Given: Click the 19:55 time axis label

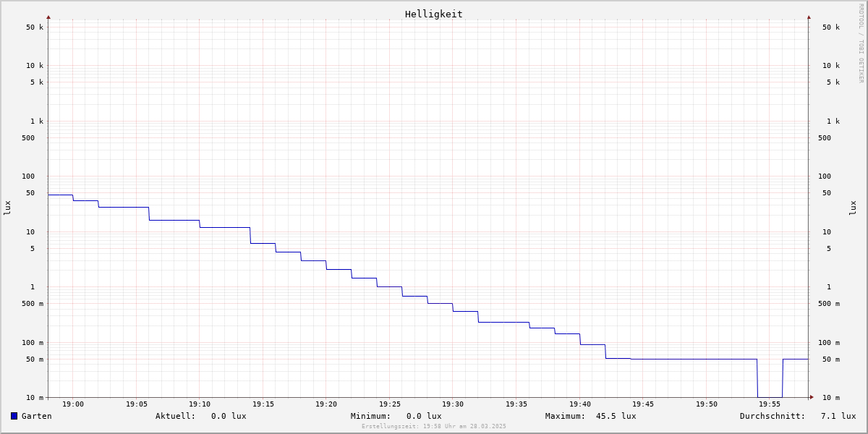Looking at the screenshot, I should (770, 404).
